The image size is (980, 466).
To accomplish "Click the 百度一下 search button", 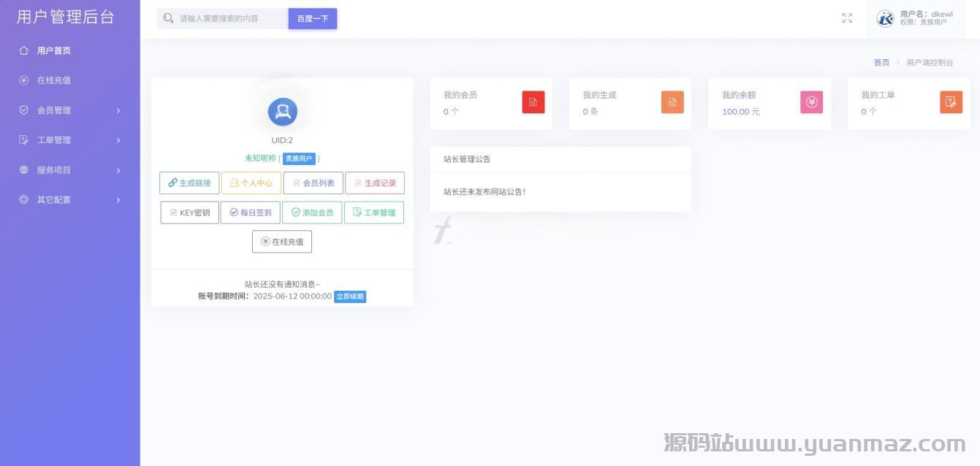I will coord(313,18).
